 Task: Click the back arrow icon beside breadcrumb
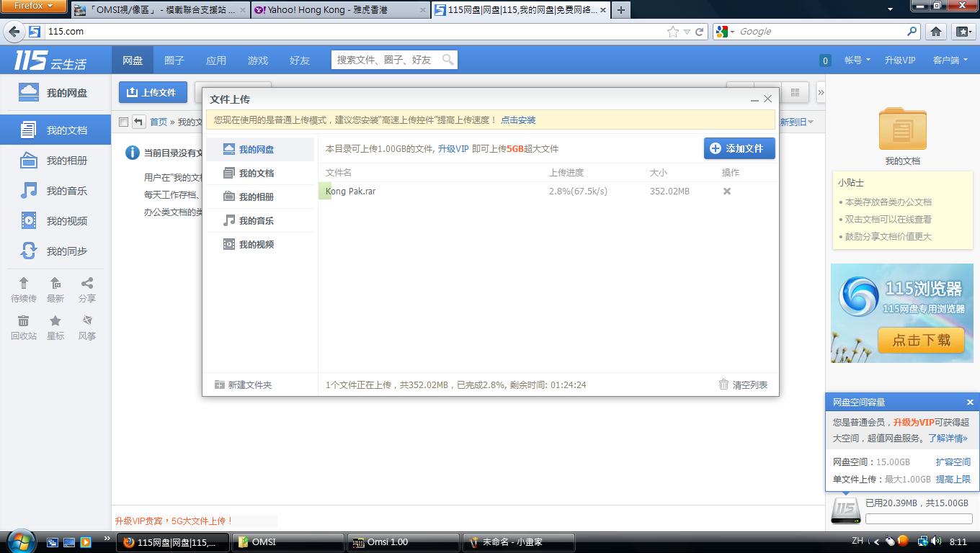[138, 122]
